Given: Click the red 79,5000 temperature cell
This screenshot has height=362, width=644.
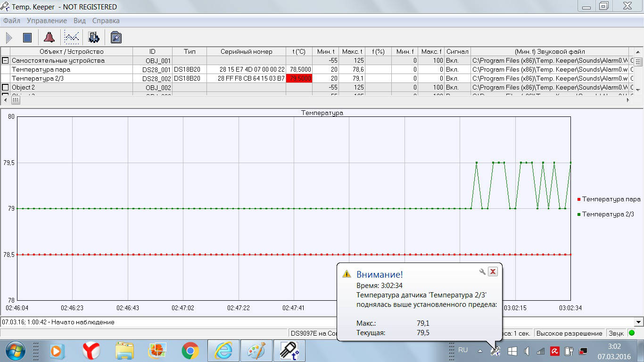Looking at the screenshot, I should (x=299, y=79).
